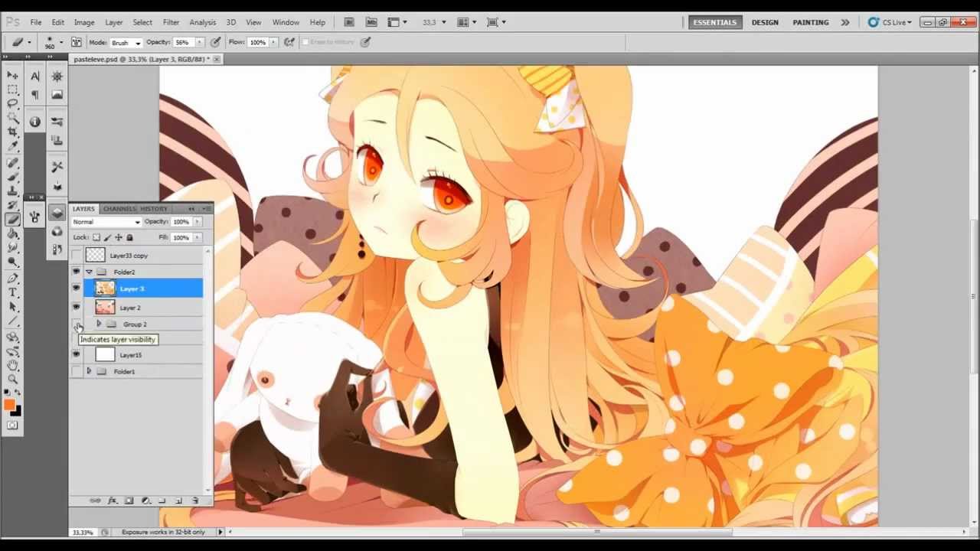Click Add layer mask icon
Image resolution: width=980 pixels, height=551 pixels.
tap(129, 500)
